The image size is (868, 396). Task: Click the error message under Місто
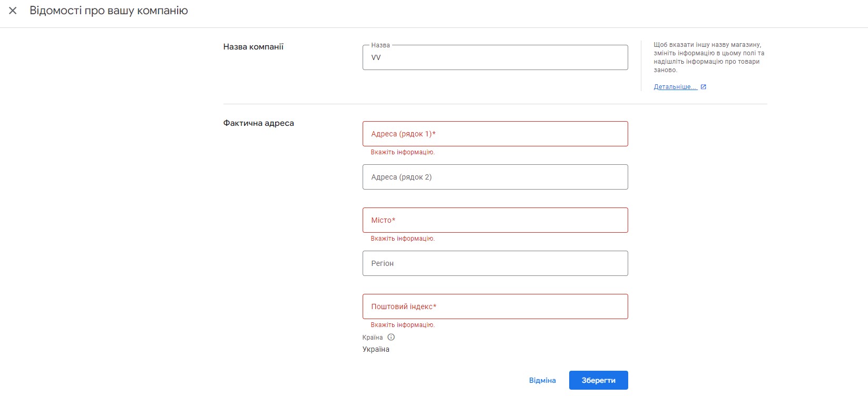402,239
